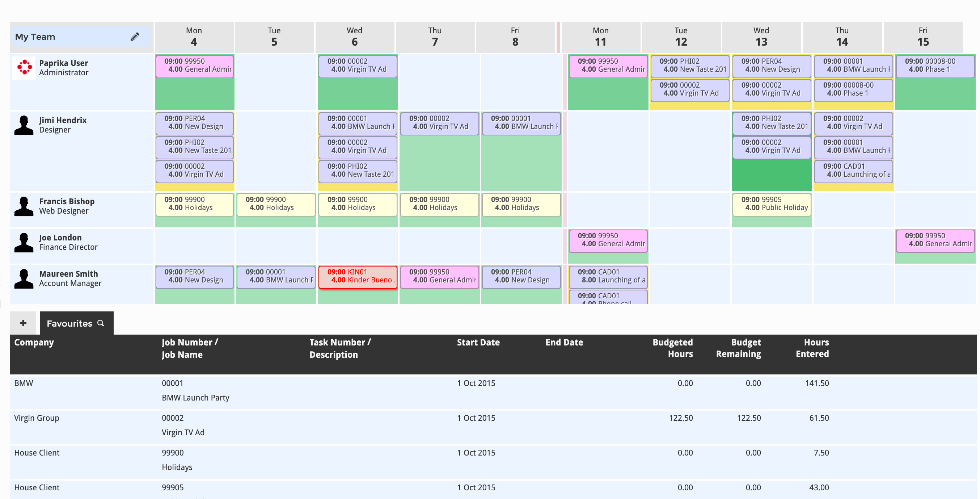Click Maureen Smith's silhouette avatar
This screenshot has width=980, height=499.
(x=24, y=278)
